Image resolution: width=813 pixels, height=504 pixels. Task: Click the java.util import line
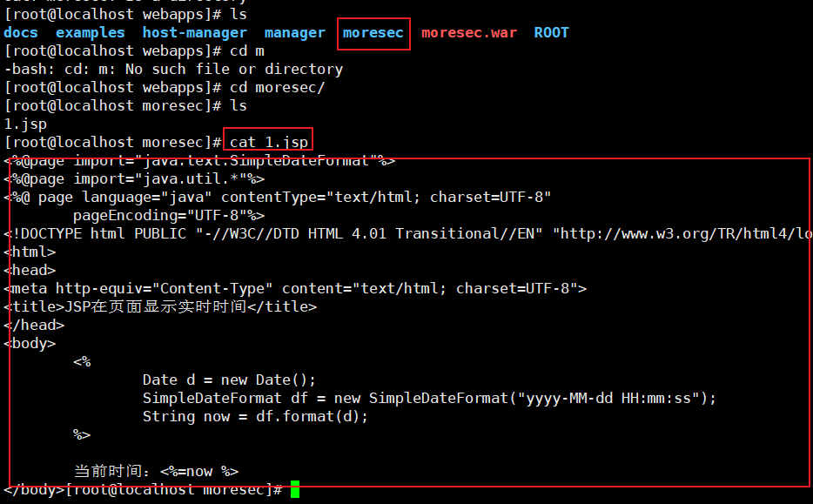pos(134,179)
